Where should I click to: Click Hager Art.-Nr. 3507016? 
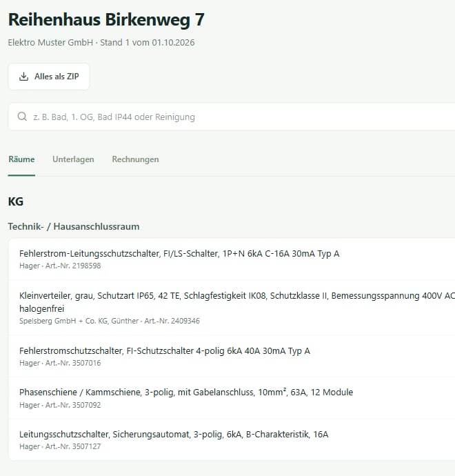point(60,363)
